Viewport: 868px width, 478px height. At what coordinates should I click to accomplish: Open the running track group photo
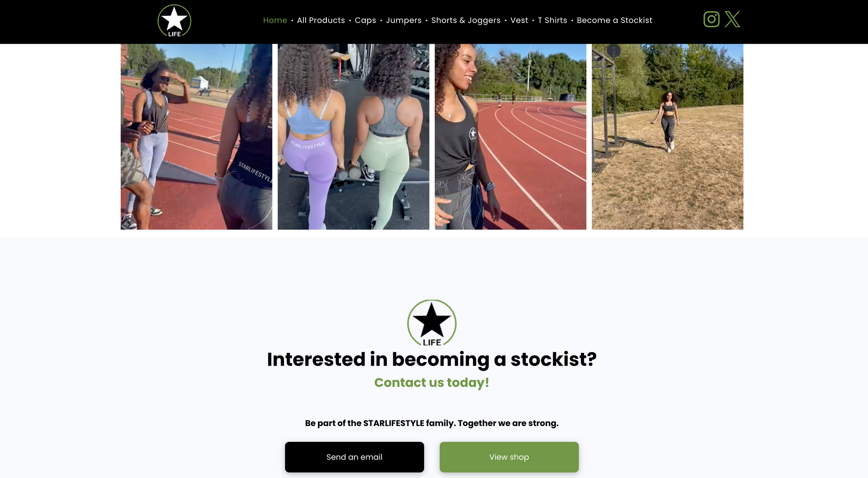click(196, 136)
